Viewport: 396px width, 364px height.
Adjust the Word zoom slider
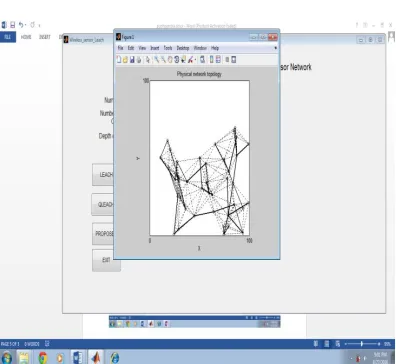tap(362, 343)
